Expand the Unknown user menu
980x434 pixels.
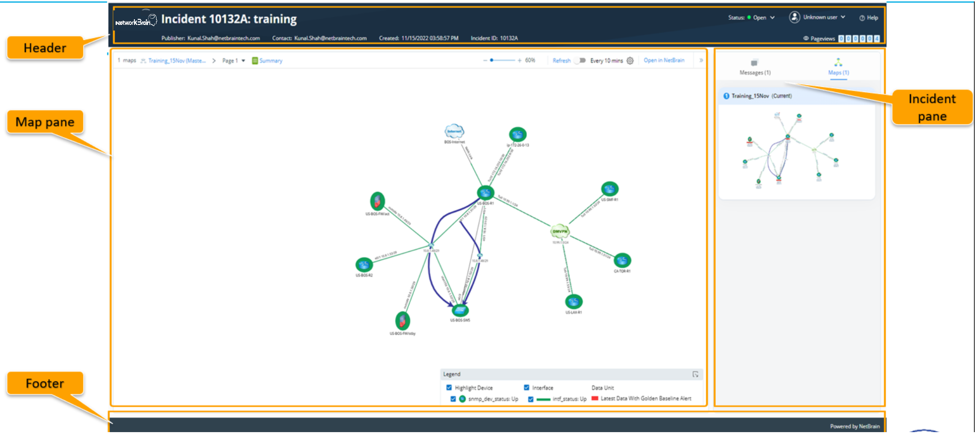coord(824,17)
